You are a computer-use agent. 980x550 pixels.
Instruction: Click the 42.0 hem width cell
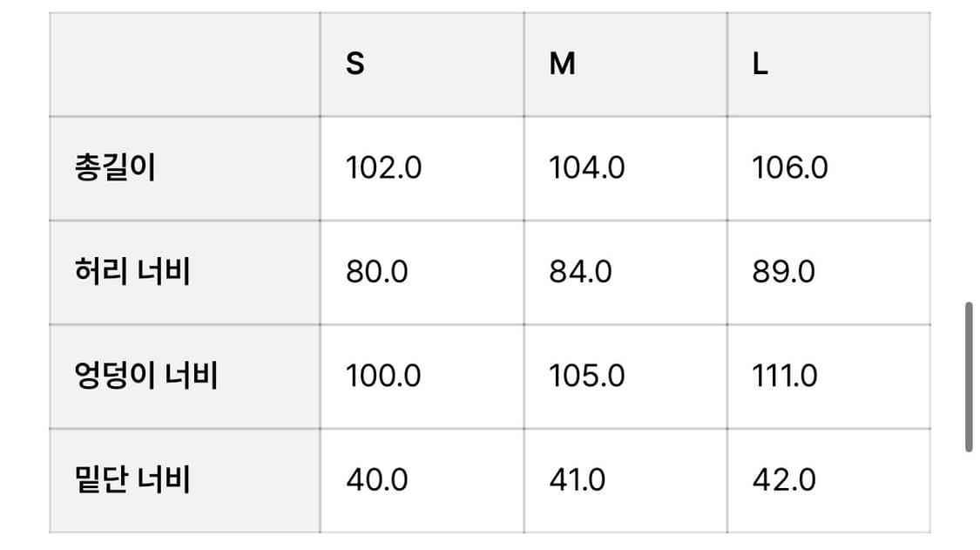[x=784, y=480]
